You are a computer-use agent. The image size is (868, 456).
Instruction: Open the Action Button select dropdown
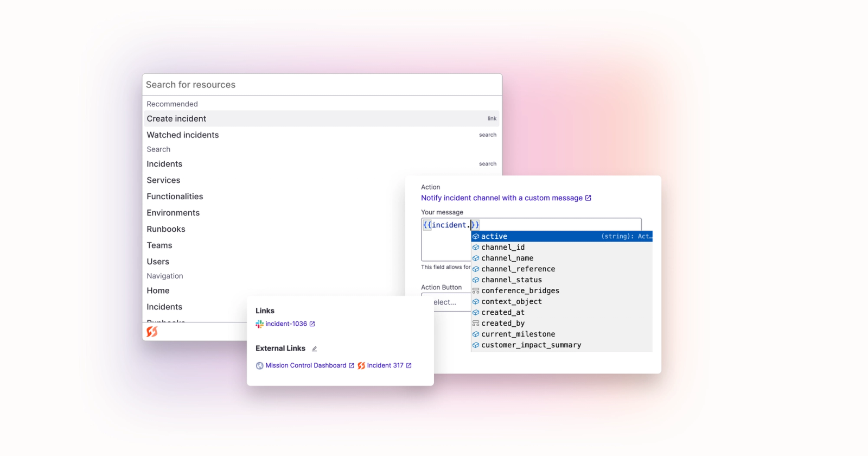point(445,302)
